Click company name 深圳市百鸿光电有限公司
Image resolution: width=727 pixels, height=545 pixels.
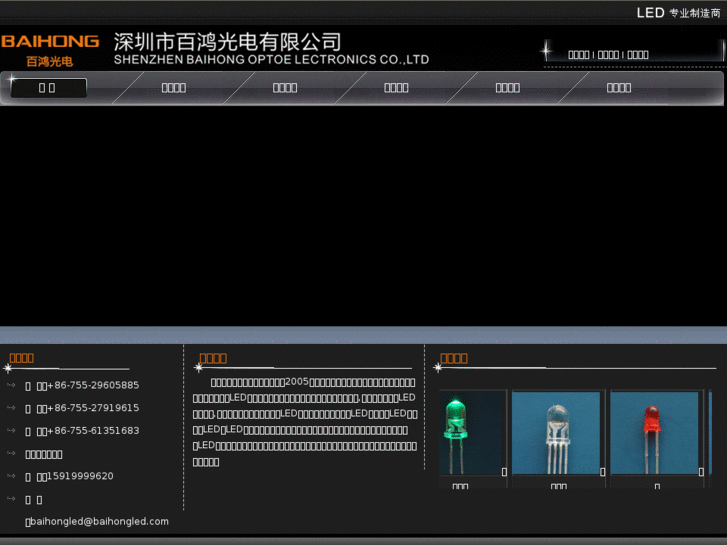click(x=228, y=42)
